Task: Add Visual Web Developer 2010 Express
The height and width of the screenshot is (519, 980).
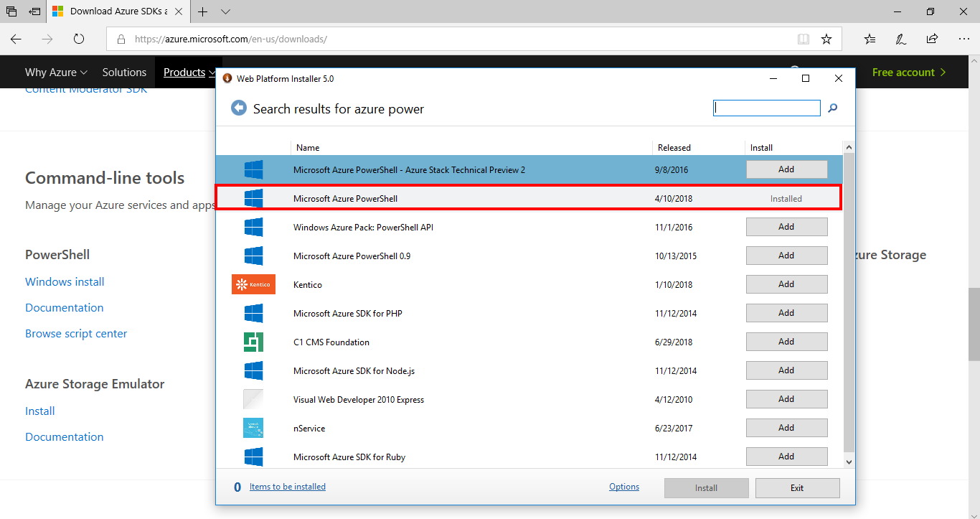Action: point(786,399)
